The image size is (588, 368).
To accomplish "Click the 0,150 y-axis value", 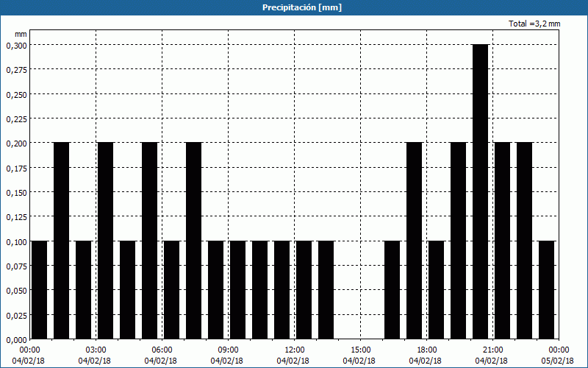I will [16, 193].
